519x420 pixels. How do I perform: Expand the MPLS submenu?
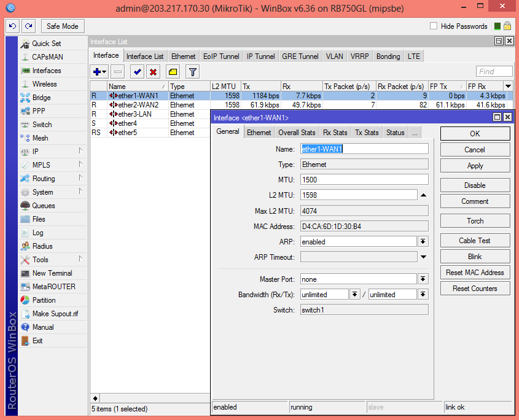pos(80,164)
